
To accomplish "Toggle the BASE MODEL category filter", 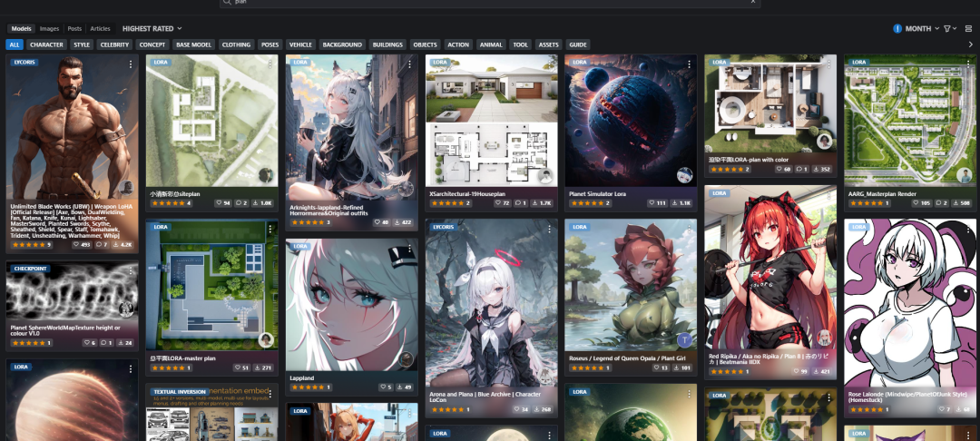I will pyautogui.click(x=194, y=45).
